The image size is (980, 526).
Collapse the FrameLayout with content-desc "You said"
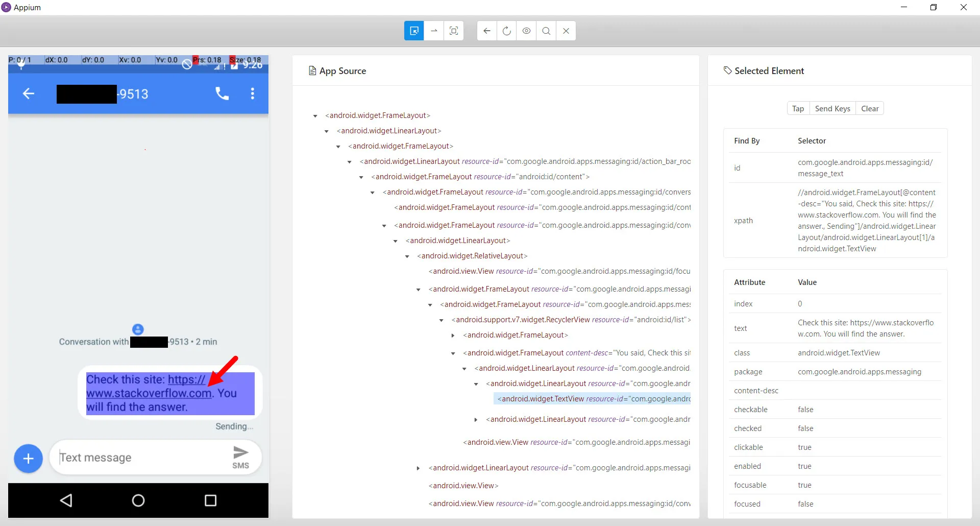[453, 353]
